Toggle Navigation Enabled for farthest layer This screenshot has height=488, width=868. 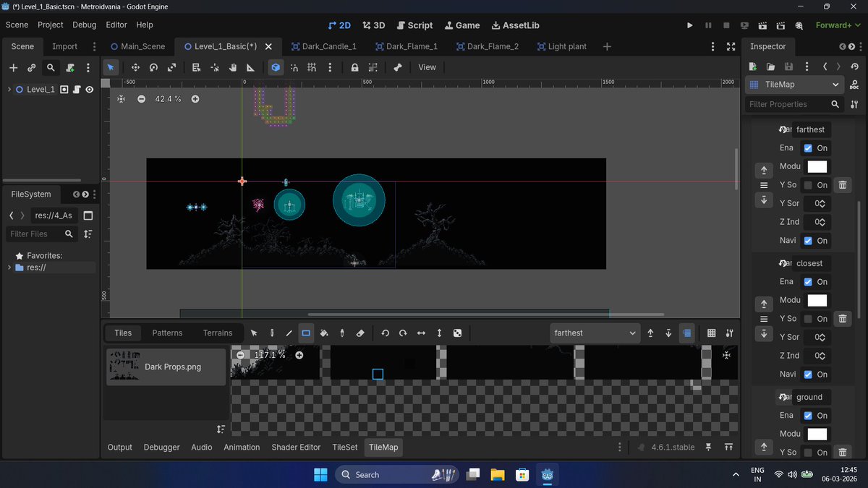click(808, 241)
